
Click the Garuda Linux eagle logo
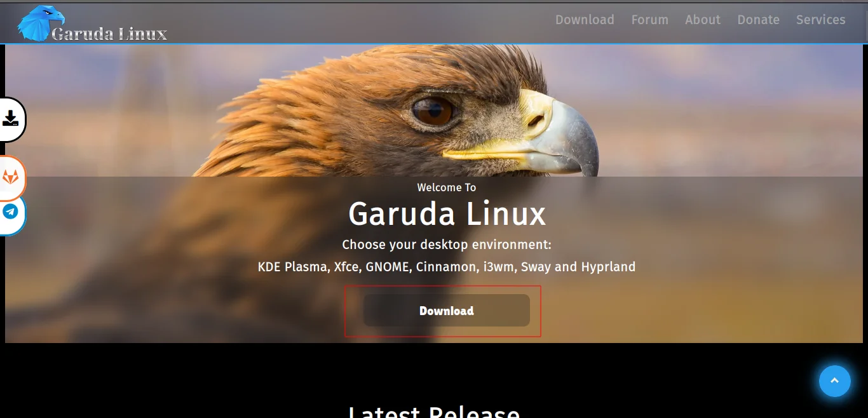coord(41,24)
